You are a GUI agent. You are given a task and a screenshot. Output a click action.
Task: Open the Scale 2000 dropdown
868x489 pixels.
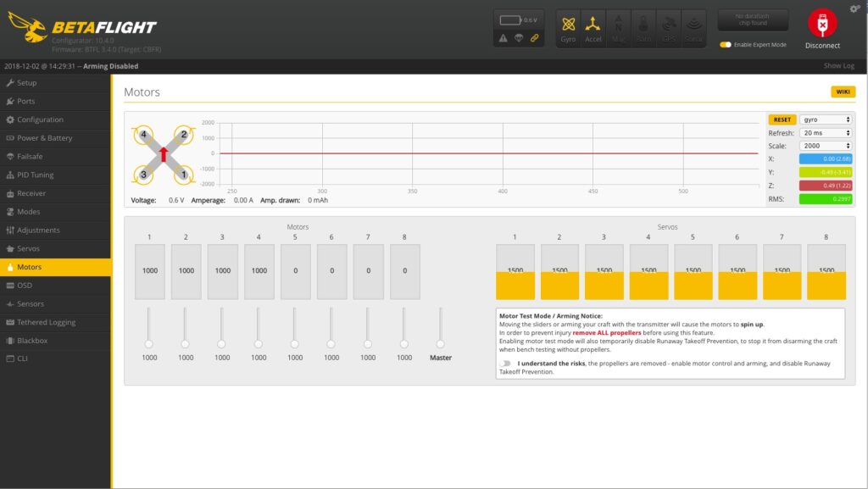pos(825,146)
